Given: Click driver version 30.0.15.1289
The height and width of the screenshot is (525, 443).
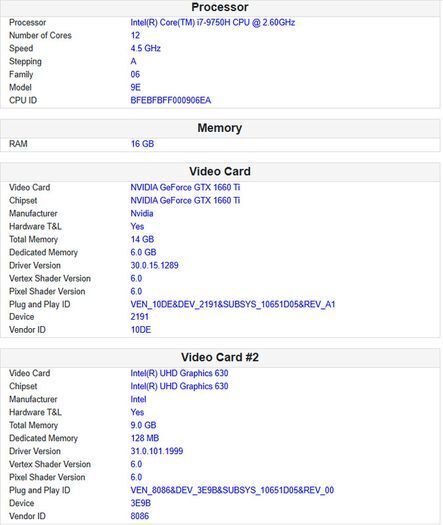Looking at the screenshot, I should (x=154, y=265).
